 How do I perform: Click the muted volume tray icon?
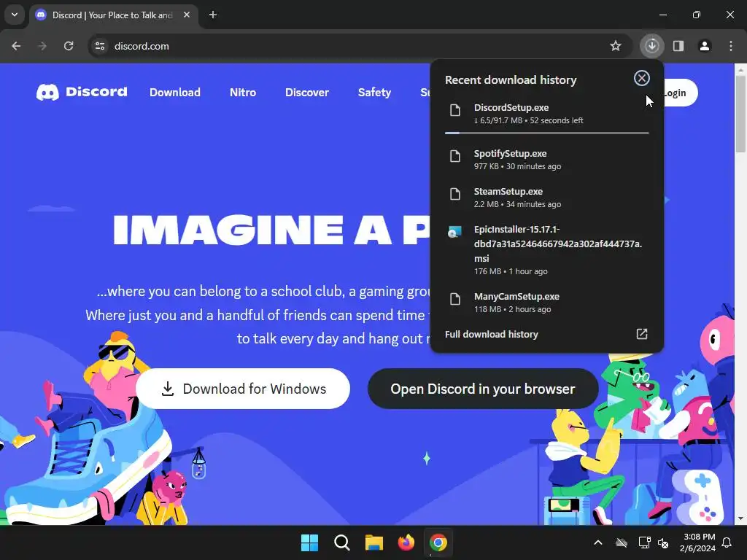tap(663, 542)
